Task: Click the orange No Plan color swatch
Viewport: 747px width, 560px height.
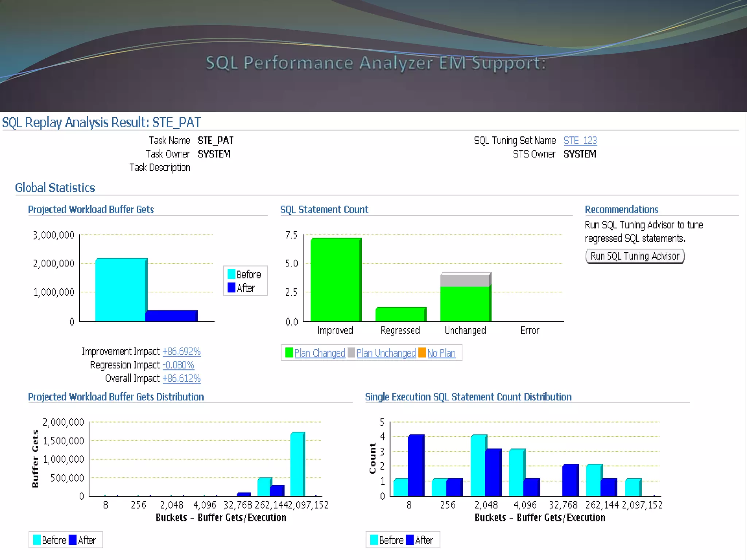Action: point(422,353)
